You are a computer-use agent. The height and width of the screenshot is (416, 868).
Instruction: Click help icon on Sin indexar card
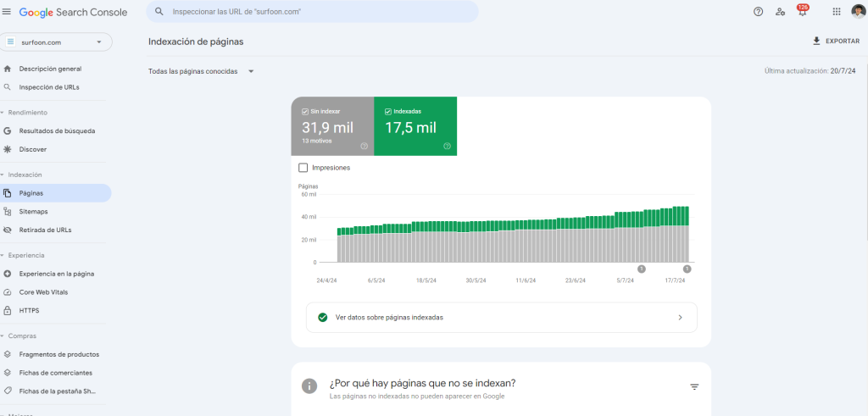tap(364, 146)
